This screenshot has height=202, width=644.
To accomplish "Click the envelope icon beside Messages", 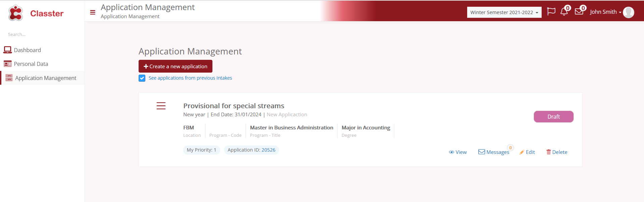I will (482, 152).
